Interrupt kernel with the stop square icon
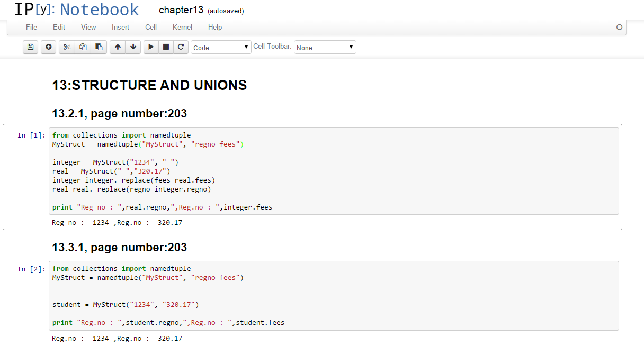Viewport: 644px width, 346px height. tap(166, 47)
